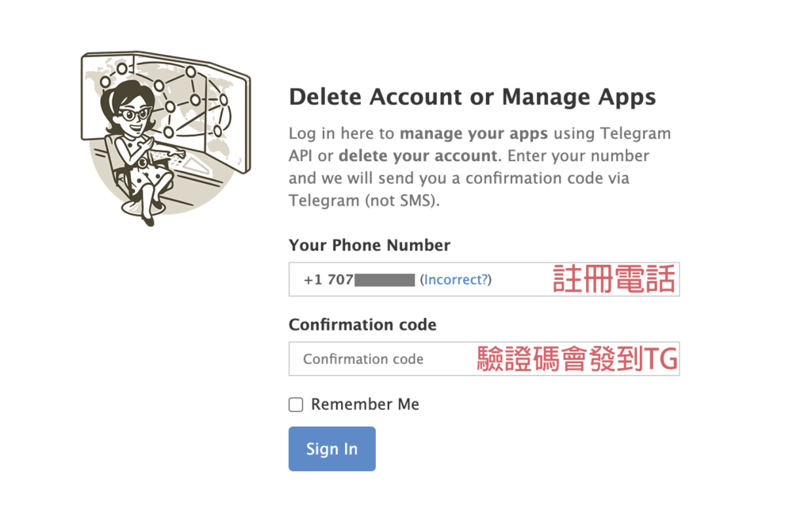Click the world map screen in illustration
The image size is (812, 525).
194,103
